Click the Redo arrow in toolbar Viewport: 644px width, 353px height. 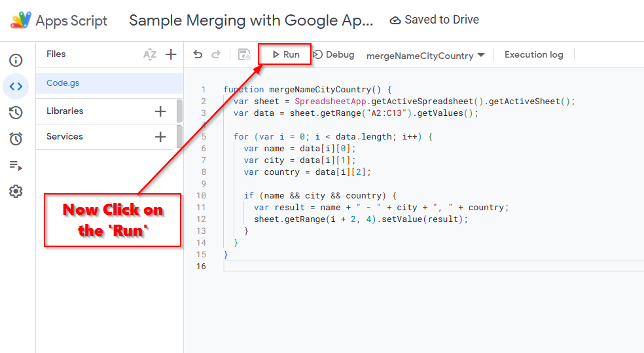click(216, 54)
